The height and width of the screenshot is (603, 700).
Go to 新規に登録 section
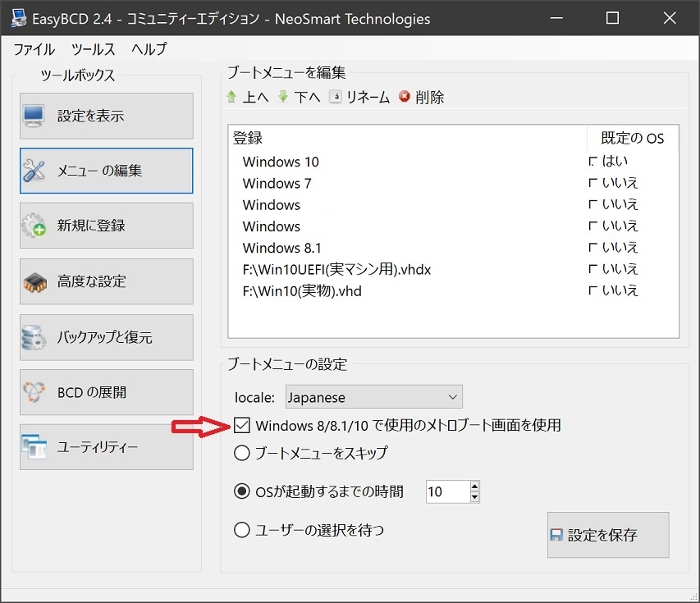106,226
